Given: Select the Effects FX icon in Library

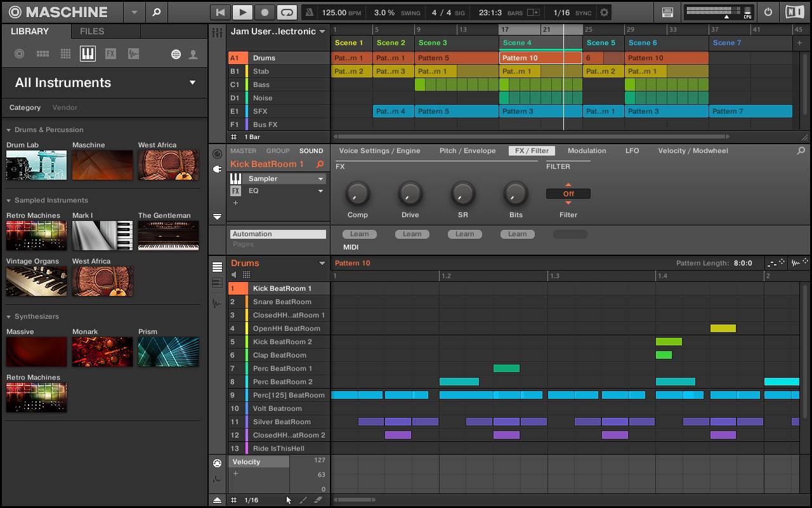Looking at the screenshot, I should (110, 54).
